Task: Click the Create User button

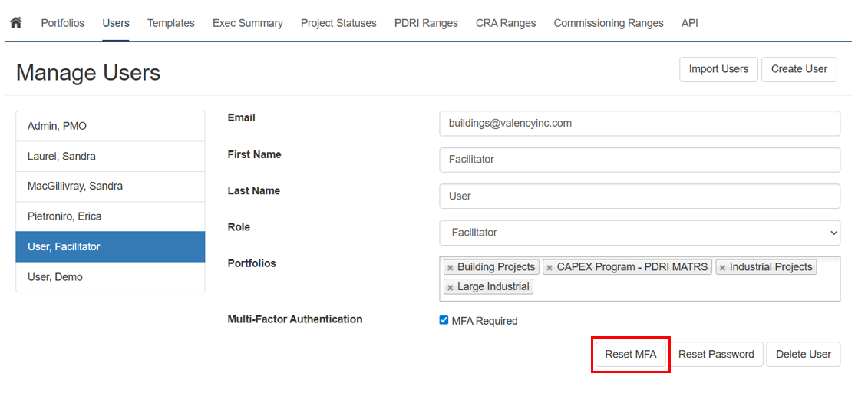Action: [800, 69]
